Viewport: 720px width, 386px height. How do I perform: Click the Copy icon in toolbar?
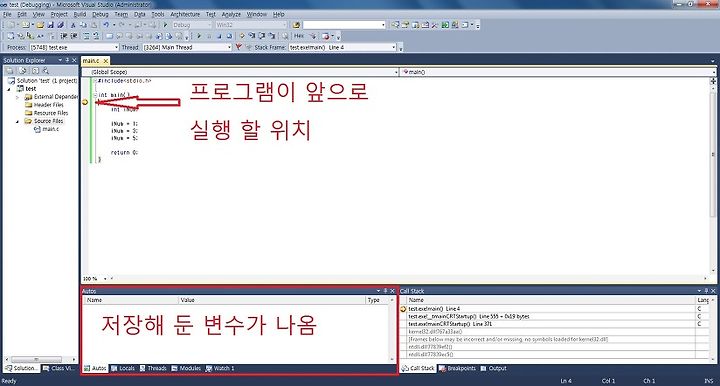83,25
